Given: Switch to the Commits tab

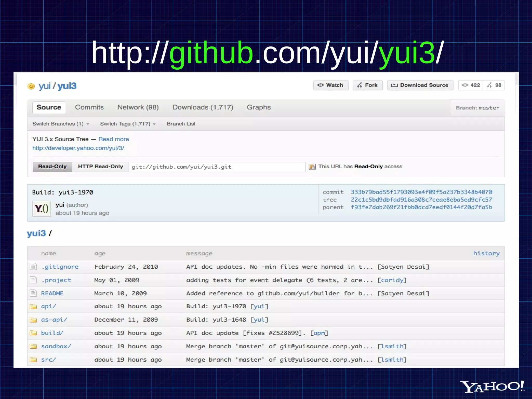Looking at the screenshot, I should click(x=89, y=107).
